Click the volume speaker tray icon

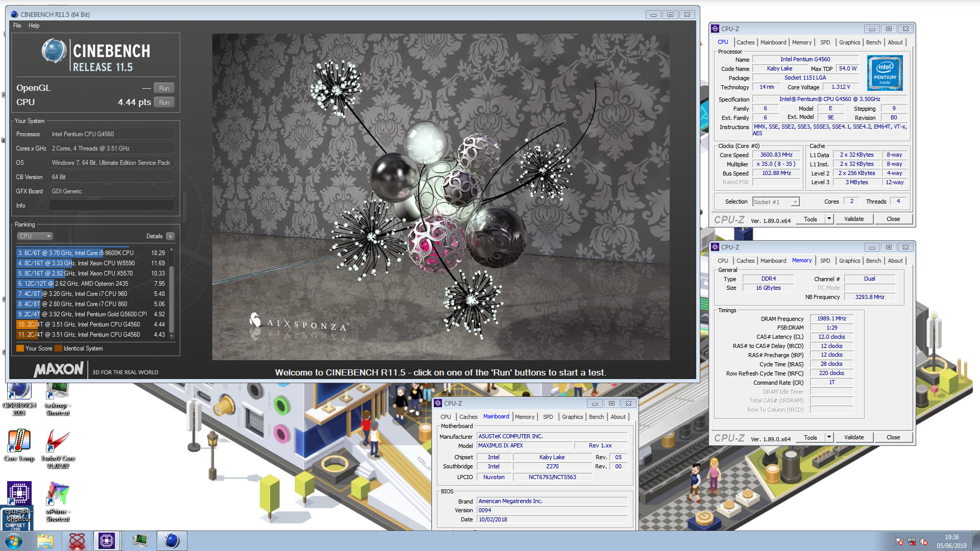tap(924, 542)
